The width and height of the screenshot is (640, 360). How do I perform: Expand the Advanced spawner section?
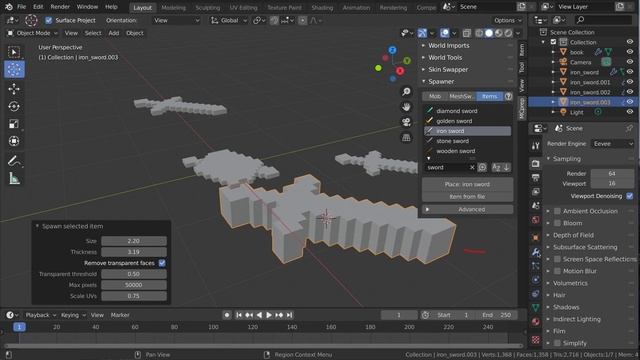pos(467,209)
